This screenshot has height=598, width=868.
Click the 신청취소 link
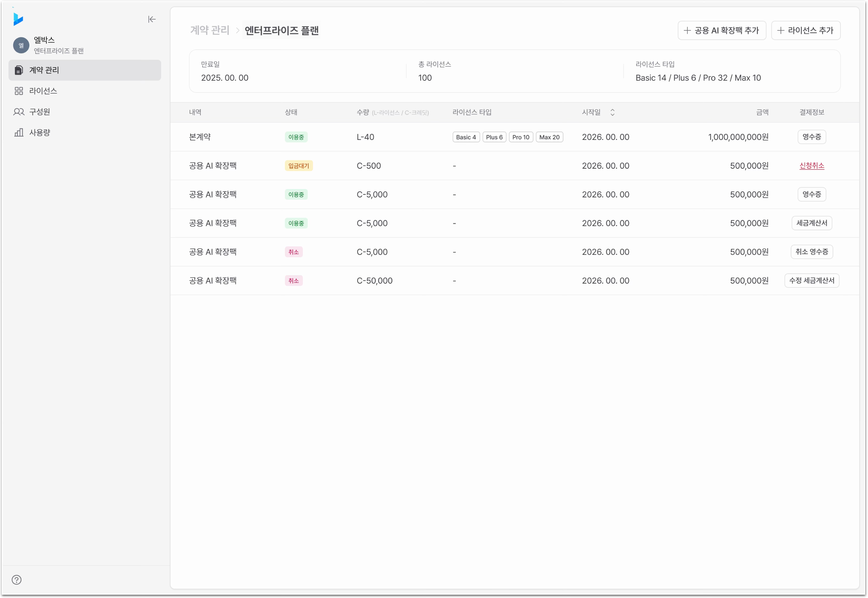pos(811,166)
